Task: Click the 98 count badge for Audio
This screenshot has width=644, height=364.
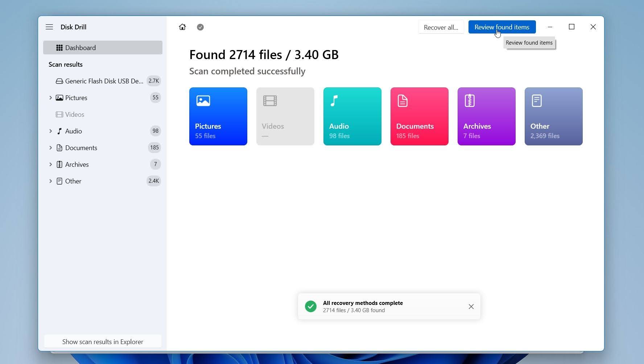Action: (156, 131)
